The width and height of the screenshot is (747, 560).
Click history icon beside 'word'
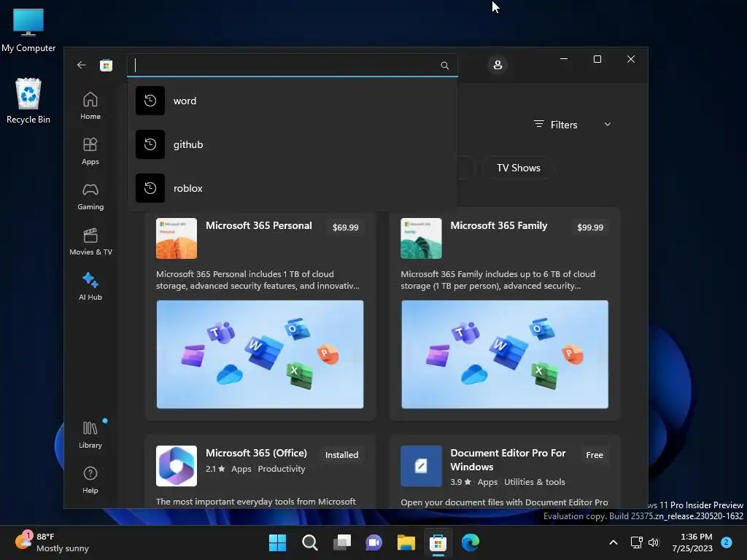[150, 101]
